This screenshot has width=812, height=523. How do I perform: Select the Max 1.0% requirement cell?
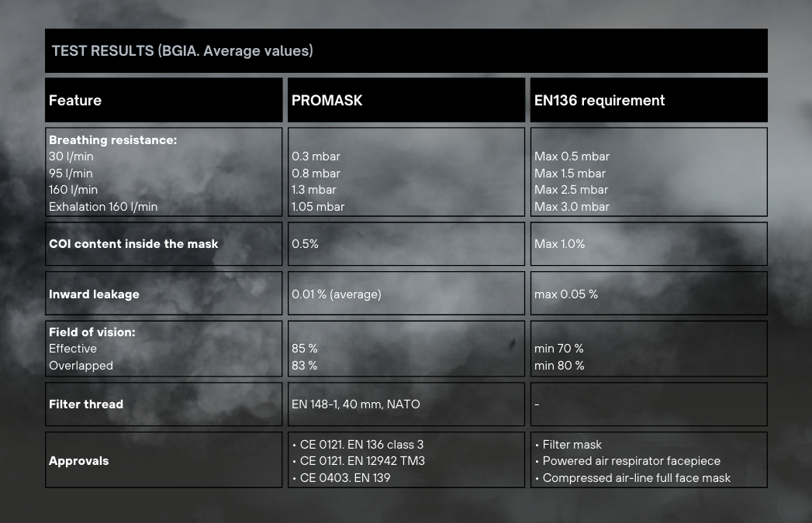pyautogui.click(x=559, y=244)
